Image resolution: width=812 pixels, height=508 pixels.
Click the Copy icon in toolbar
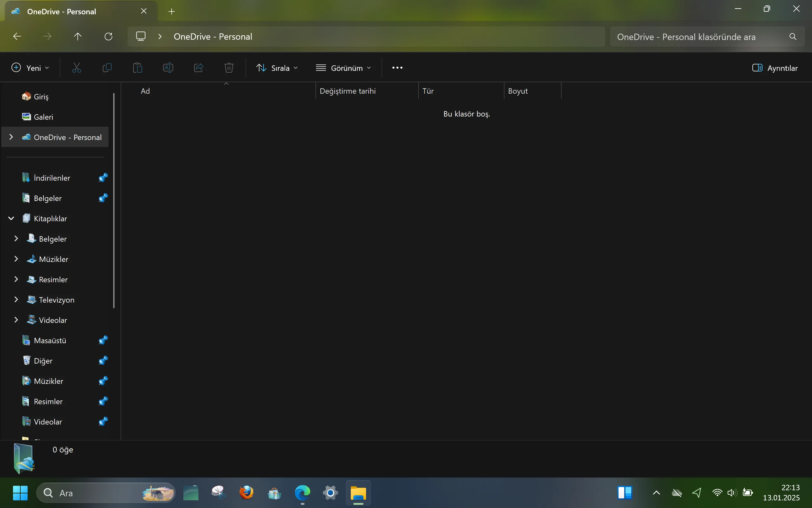(107, 68)
